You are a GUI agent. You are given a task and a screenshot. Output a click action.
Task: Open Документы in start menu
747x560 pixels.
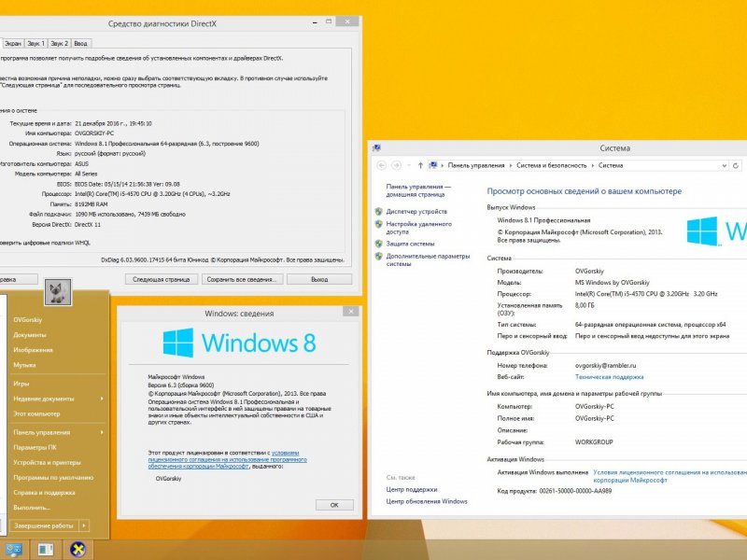tap(30, 335)
